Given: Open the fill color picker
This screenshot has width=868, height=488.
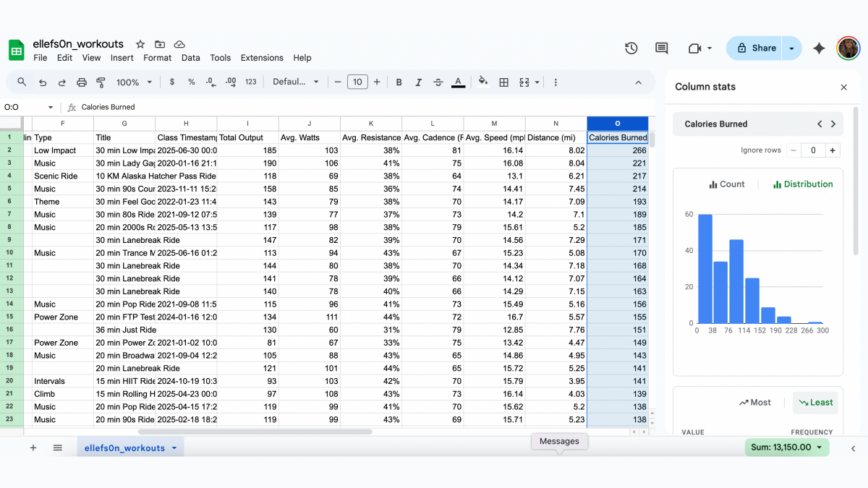Looking at the screenshot, I should (x=483, y=82).
